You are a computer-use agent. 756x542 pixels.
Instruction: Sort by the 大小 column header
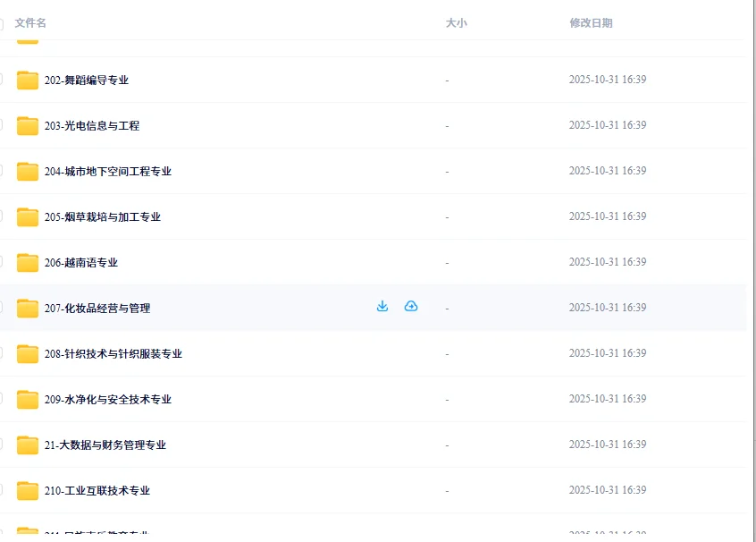pyautogui.click(x=456, y=22)
